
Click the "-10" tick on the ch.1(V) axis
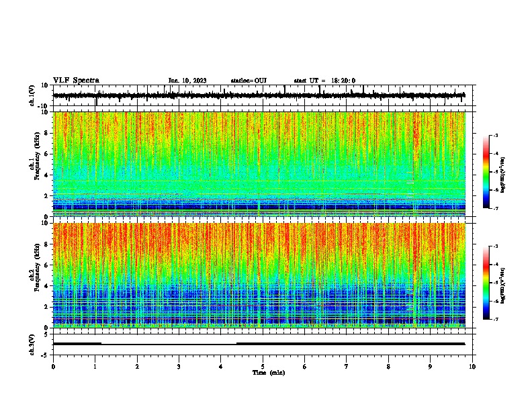(44, 106)
